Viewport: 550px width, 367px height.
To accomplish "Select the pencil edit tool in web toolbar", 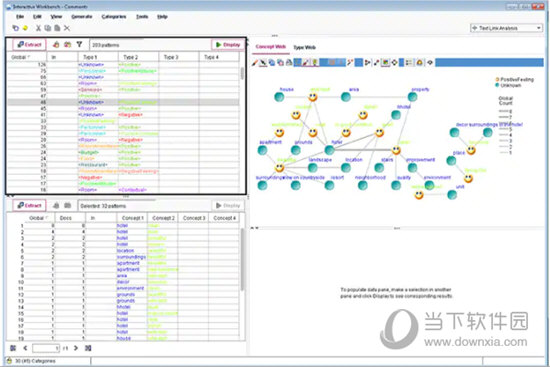I will point(255,63).
